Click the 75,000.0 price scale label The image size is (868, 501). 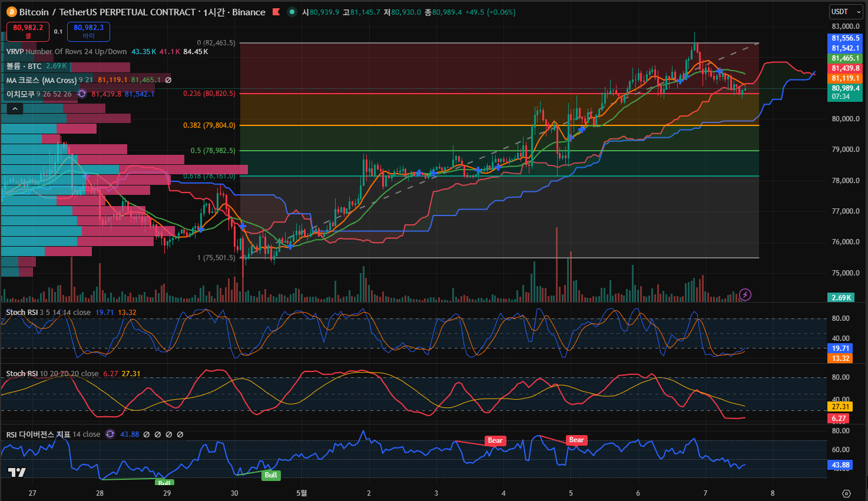tap(846, 273)
